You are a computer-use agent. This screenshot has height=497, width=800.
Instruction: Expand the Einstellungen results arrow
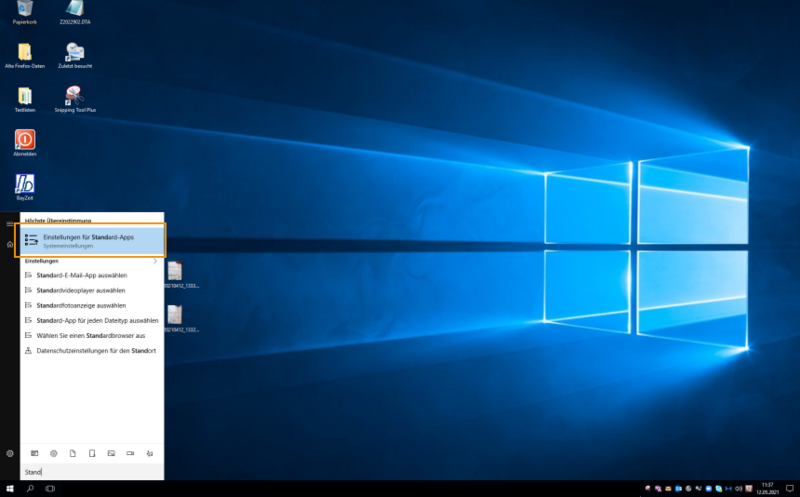pos(154,261)
